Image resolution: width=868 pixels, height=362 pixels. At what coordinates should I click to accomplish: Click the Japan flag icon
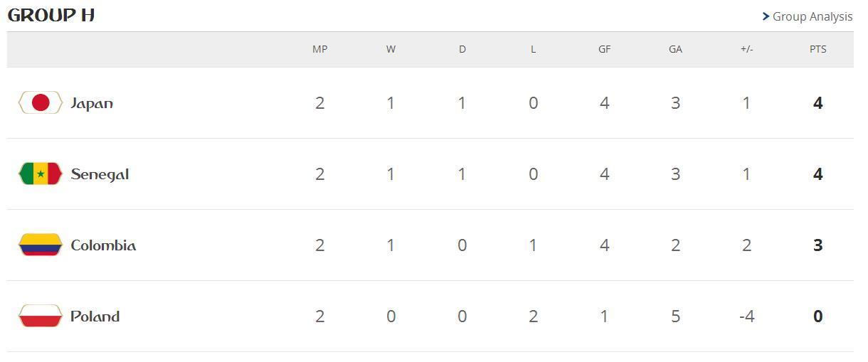click(41, 103)
